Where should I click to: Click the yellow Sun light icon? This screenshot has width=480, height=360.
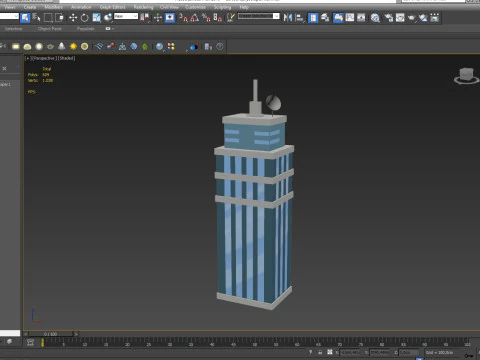click(73, 46)
